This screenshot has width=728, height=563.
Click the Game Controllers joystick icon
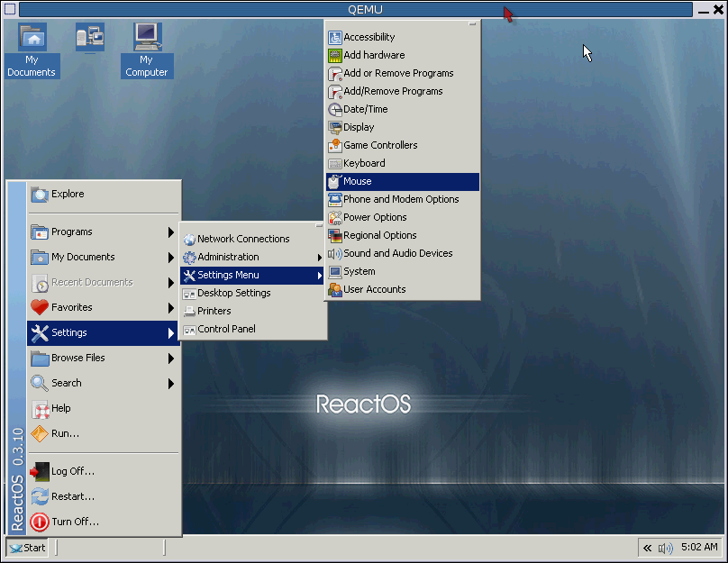pyautogui.click(x=335, y=145)
